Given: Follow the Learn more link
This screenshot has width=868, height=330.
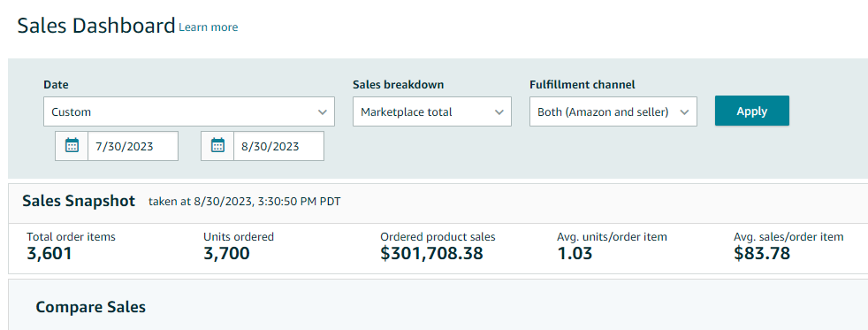Looking at the screenshot, I should (208, 27).
